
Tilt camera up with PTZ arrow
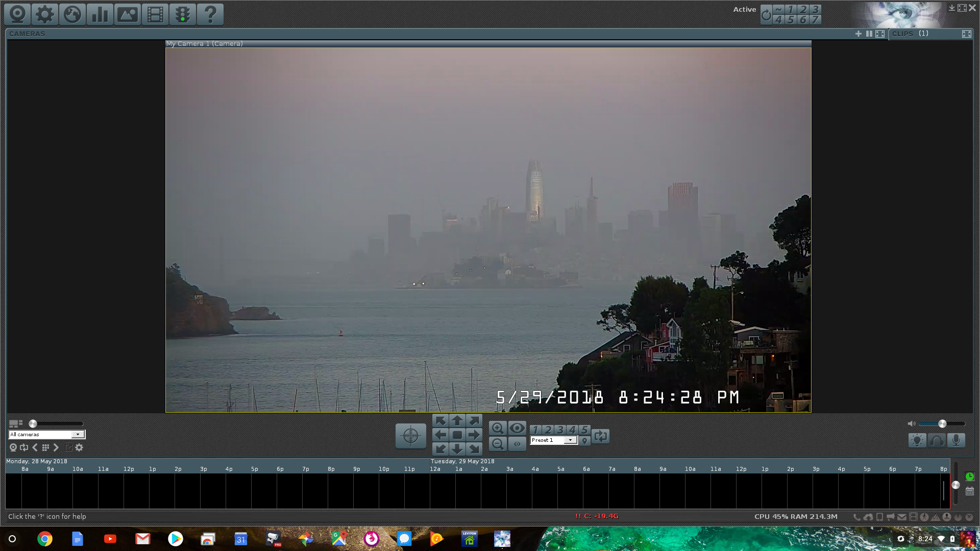(x=457, y=420)
